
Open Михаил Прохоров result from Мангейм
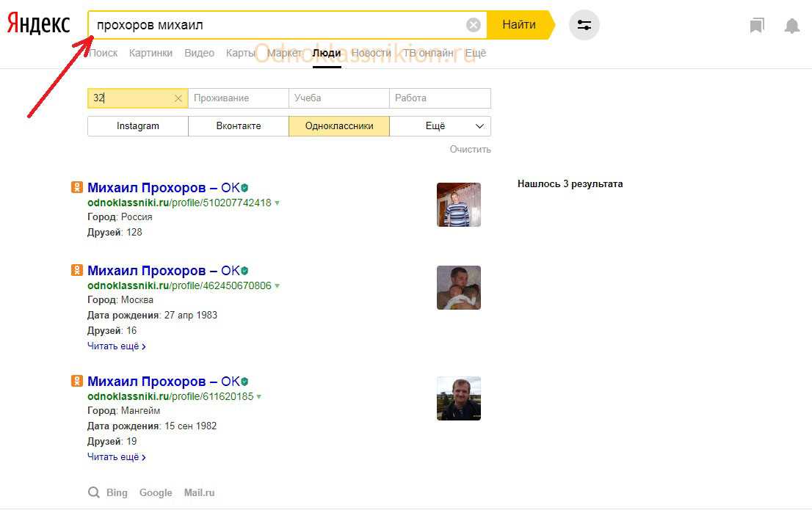pyautogui.click(x=164, y=381)
